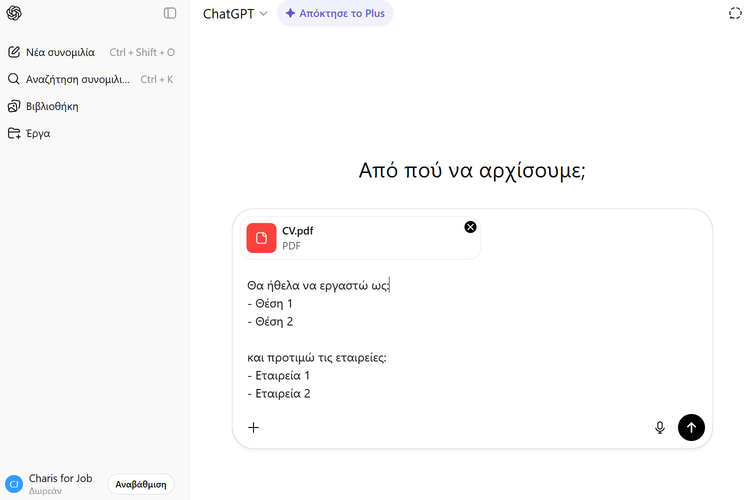This screenshot has width=750, height=500.
Task: Click the Απόκτησε το Plus button
Action: 335,14
